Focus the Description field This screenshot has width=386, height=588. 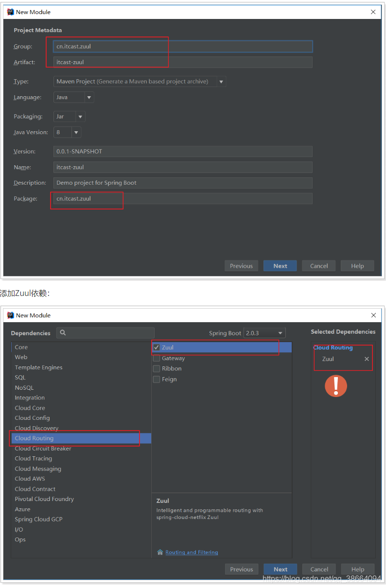(x=183, y=183)
